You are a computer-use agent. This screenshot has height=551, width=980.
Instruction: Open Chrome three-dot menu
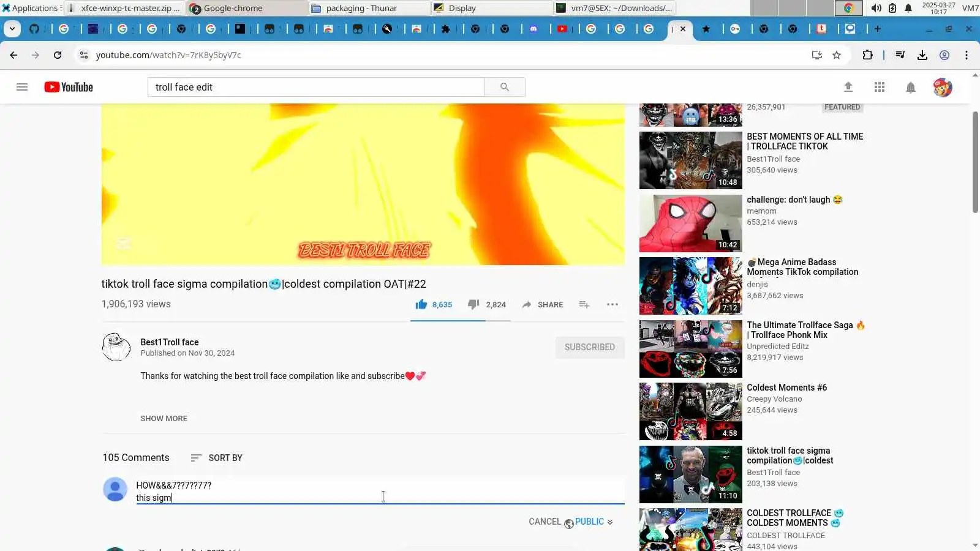pyautogui.click(x=967, y=55)
